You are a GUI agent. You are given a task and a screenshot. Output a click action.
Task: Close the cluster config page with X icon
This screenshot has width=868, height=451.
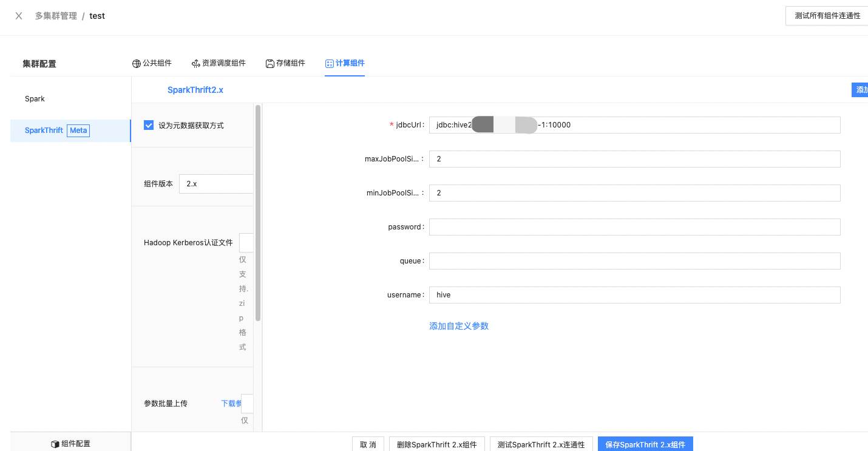point(19,16)
